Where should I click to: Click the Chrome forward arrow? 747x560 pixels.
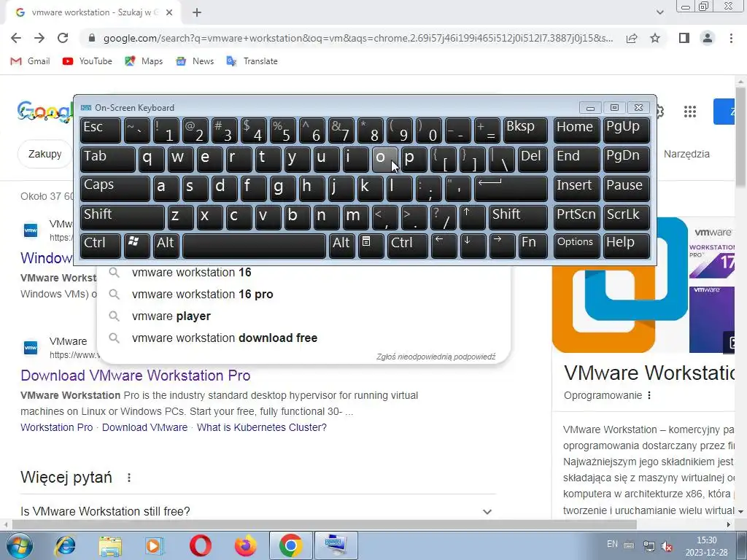pyautogui.click(x=39, y=38)
